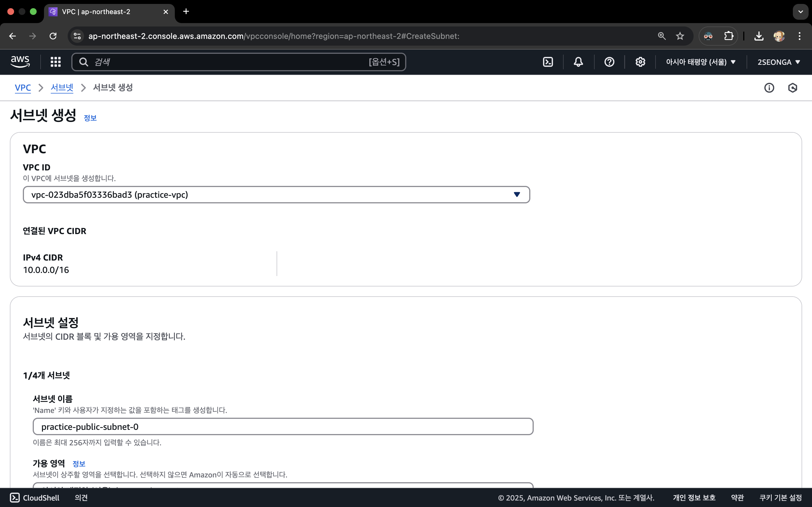The height and width of the screenshot is (507, 812).
Task: Open the notifications bell
Action: [578, 62]
